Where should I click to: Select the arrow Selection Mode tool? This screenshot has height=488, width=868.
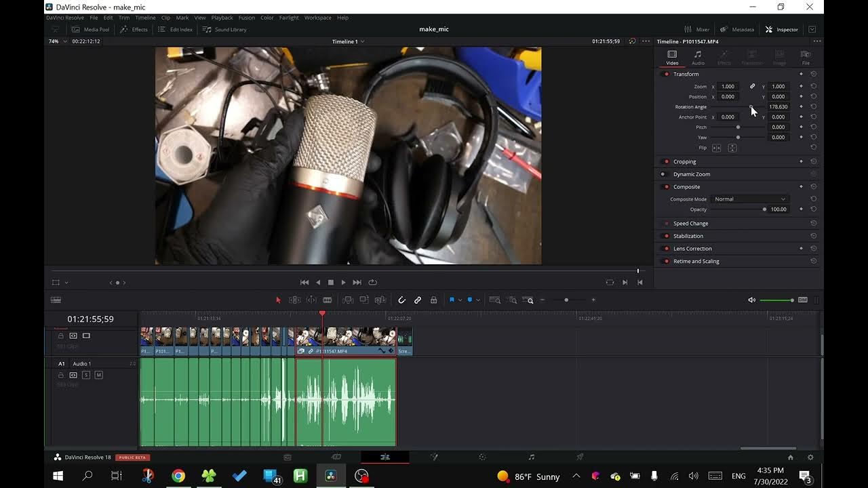tap(278, 300)
